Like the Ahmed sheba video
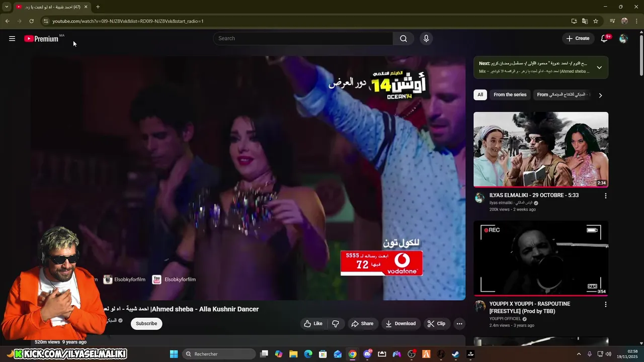The width and height of the screenshot is (644, 362). click(313, 324)
